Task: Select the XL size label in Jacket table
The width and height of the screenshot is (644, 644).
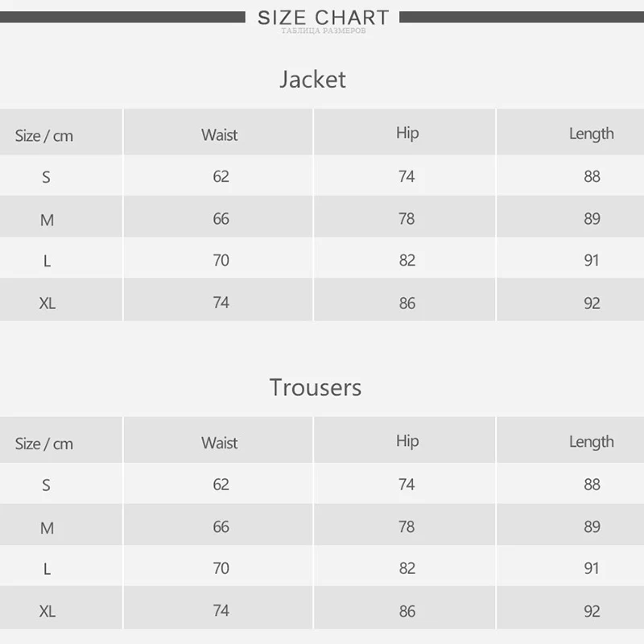Action: [47, 303]
